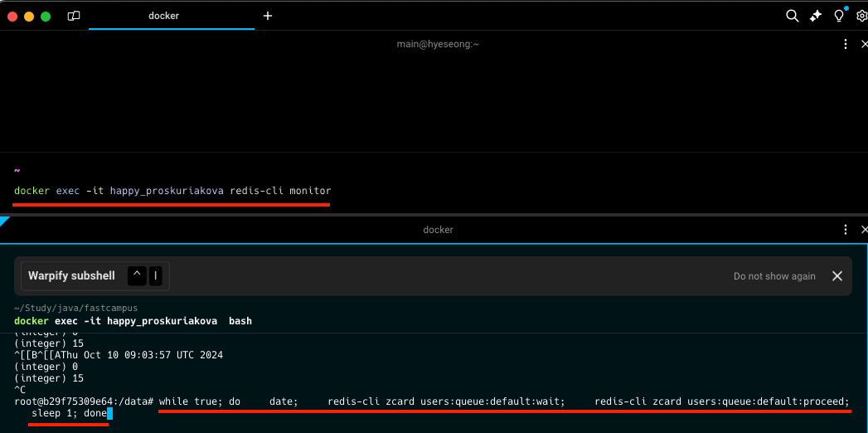
Task: Click the lightbulb resource center icon
Action: tap(839, 16)
